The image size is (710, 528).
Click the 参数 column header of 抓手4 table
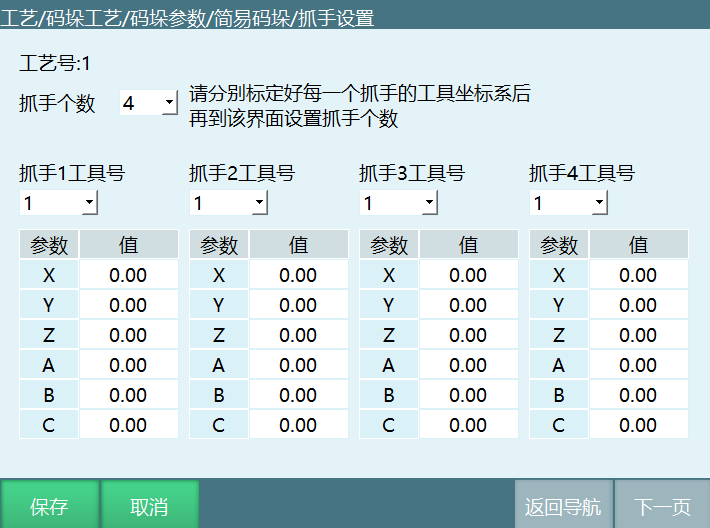tap(559, 245)
